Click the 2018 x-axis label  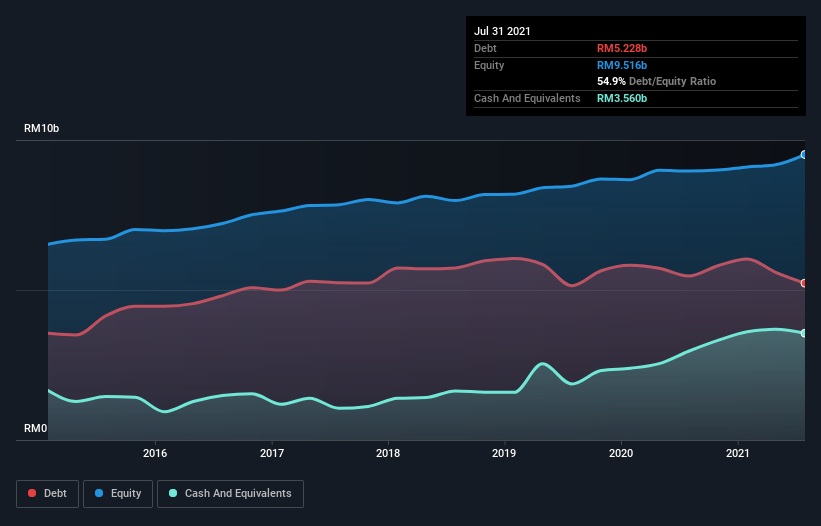tap(388, 453)
